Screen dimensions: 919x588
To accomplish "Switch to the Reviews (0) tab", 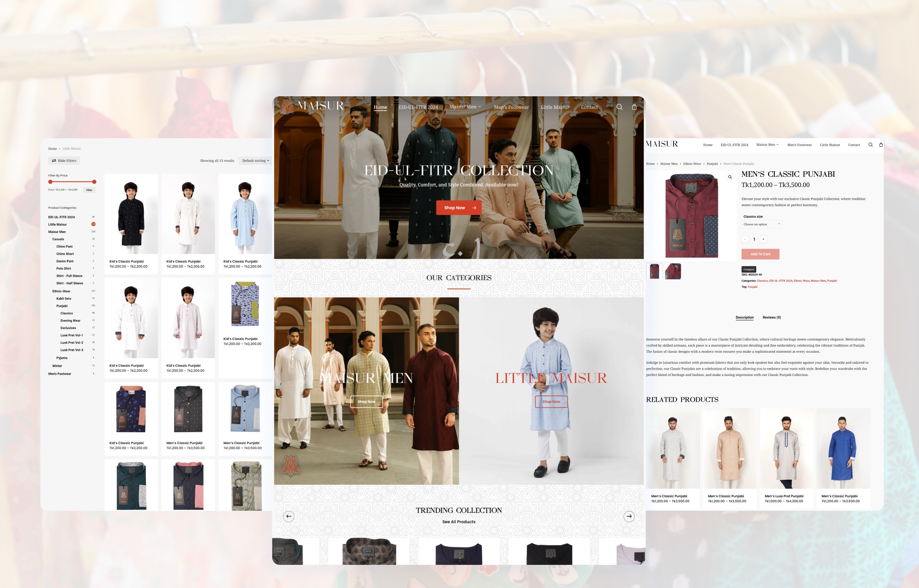I will [771, 317].
